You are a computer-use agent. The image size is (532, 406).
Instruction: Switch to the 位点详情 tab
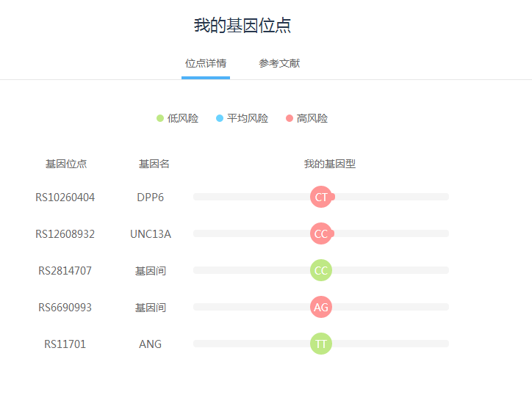[x=206, y=63]
